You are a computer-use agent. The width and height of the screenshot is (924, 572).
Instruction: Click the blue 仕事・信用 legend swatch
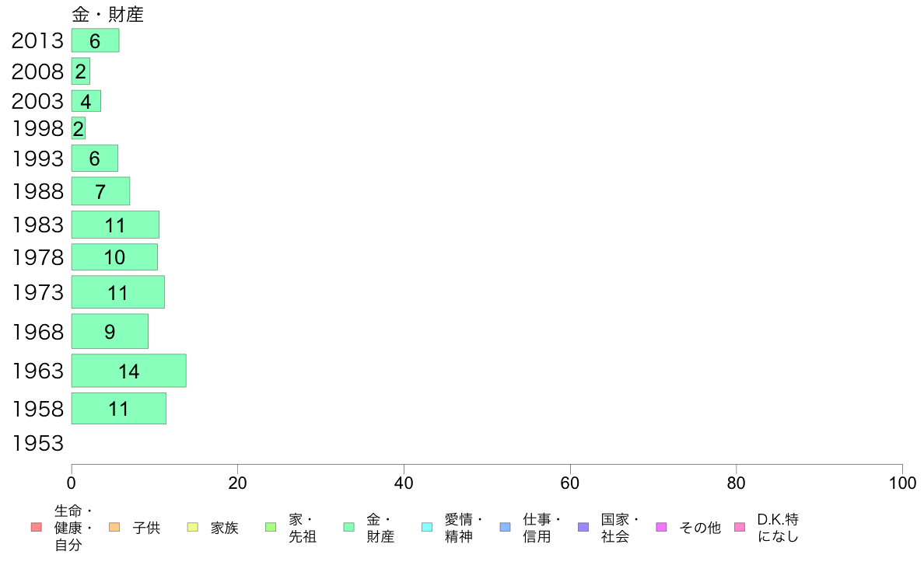click(505, 527)
